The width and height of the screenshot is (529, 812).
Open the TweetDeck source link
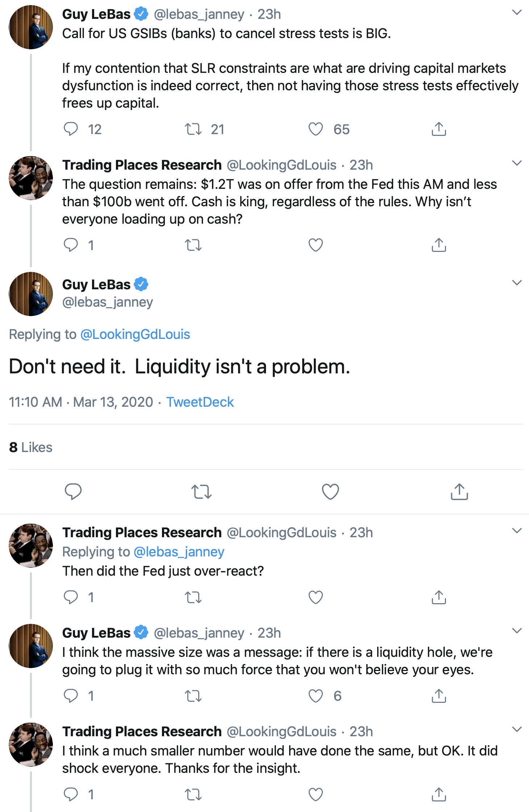(200, 402)
